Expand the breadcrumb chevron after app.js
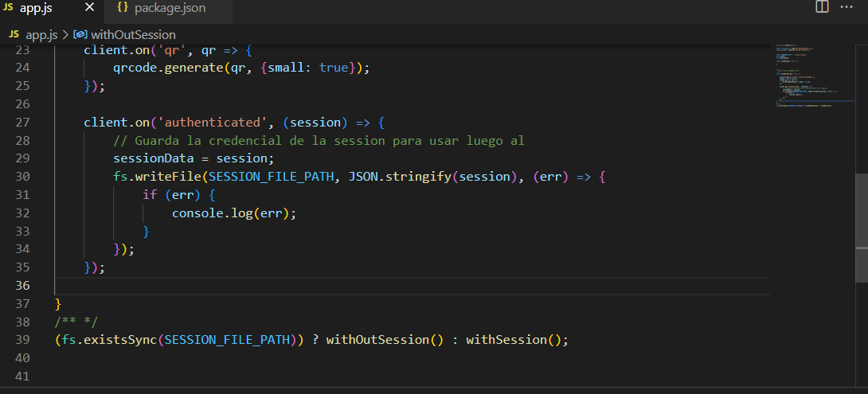 tap(65, 35)
